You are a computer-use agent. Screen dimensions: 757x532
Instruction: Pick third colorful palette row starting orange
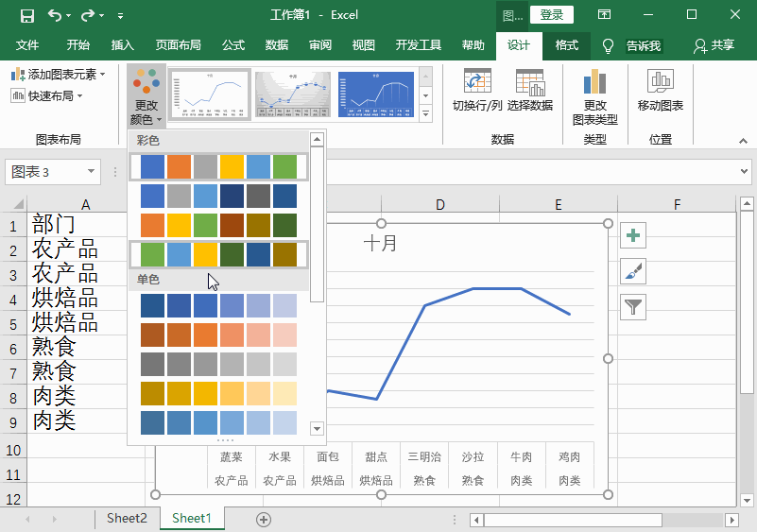[x=218, y=226]
